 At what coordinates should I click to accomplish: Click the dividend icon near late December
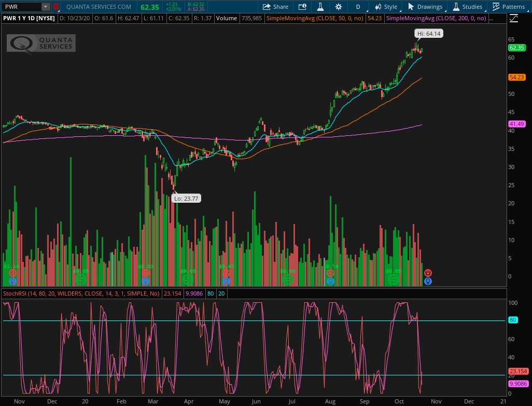click(x=81, y=280)
